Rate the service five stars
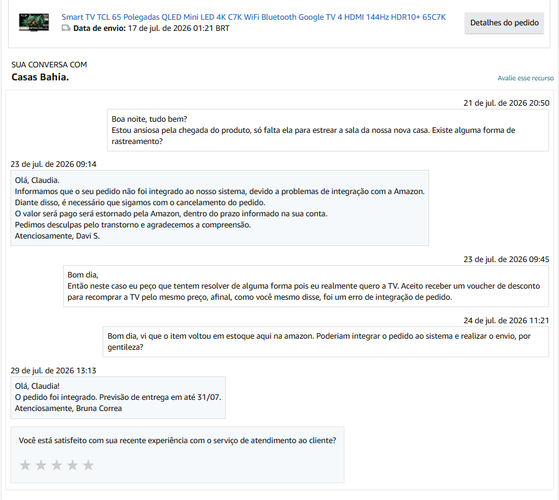 [x=88, y=465]
